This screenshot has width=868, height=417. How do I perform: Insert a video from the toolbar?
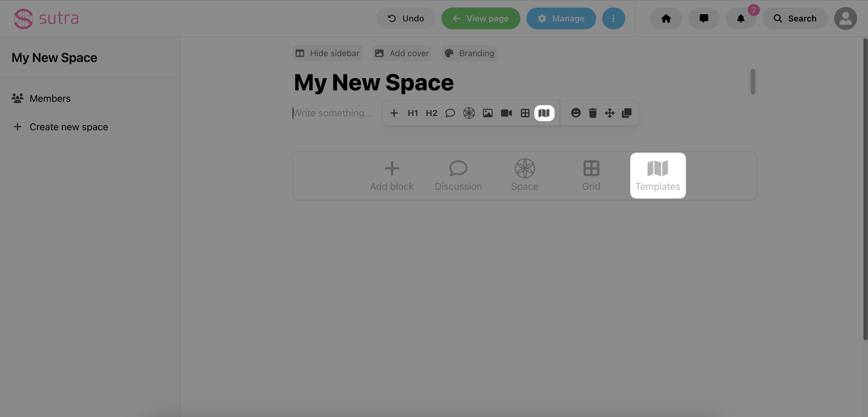[506, 113]
